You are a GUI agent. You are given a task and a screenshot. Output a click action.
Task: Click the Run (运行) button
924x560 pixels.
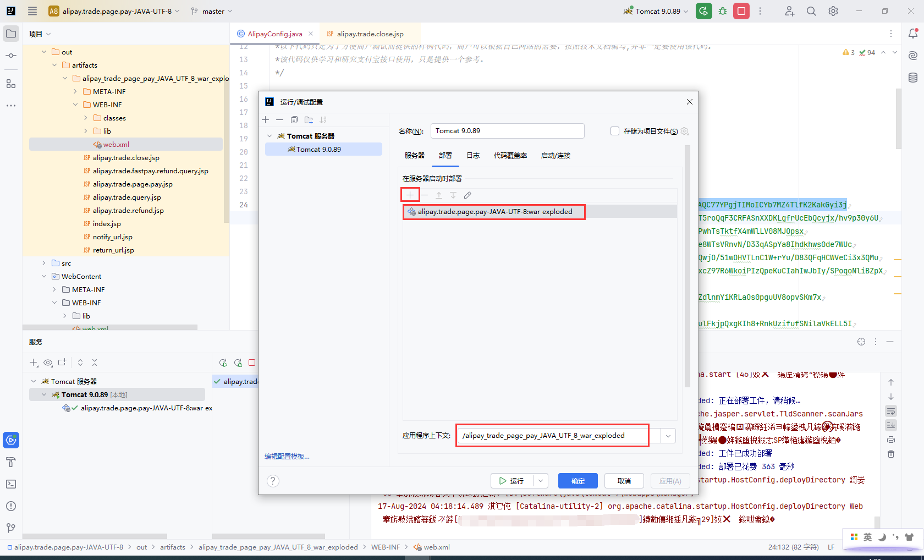[x=512, y=481]
